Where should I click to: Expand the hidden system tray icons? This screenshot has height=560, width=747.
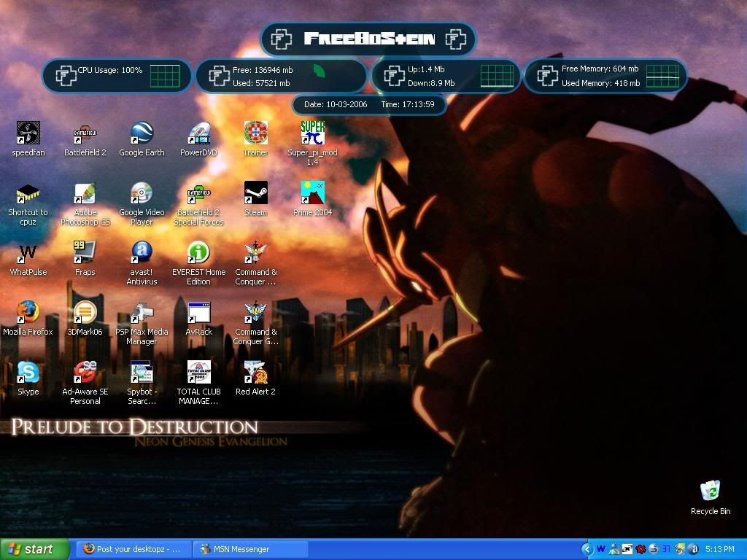pyautogui.click(x=587, y=549)
